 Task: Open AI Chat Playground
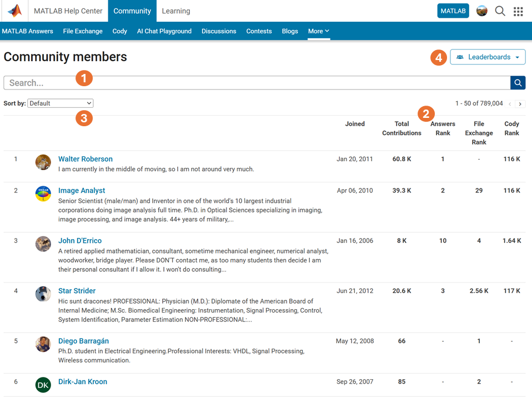[164, 31]
